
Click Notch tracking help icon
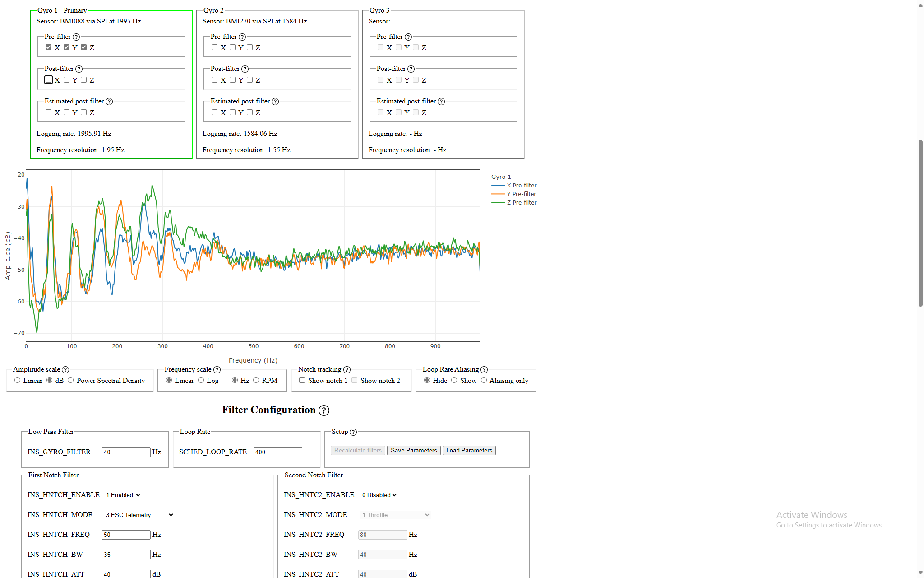pos(347,370)
